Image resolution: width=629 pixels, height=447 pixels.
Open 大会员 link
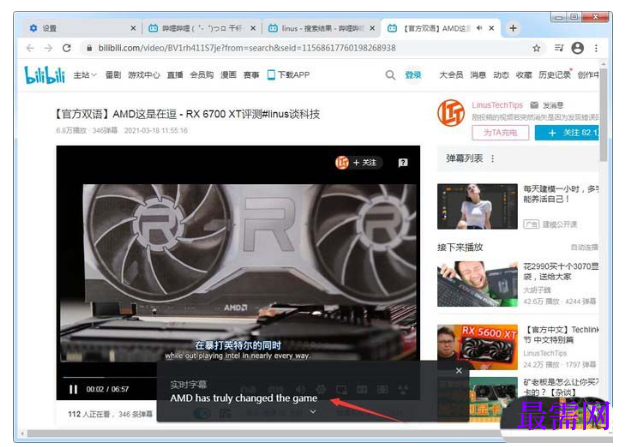click(x=451, y=75)
